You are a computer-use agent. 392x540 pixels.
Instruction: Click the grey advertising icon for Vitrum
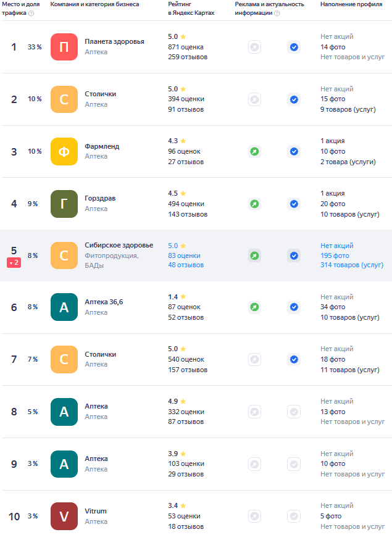(254, 516)
